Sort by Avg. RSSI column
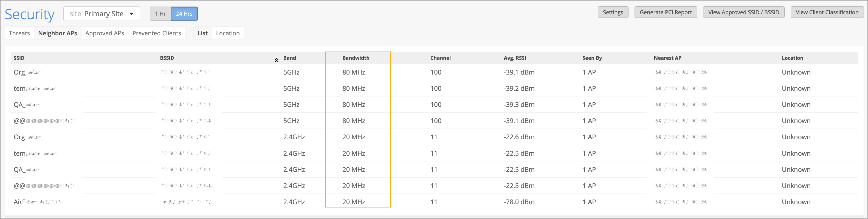The image size is (868, 219). [x=515, y=58]
